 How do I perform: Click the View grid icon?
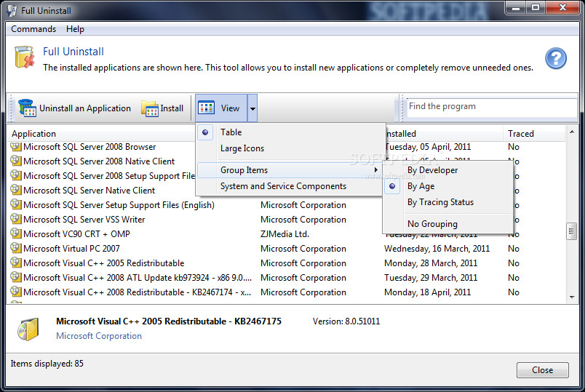pos(206,108)
